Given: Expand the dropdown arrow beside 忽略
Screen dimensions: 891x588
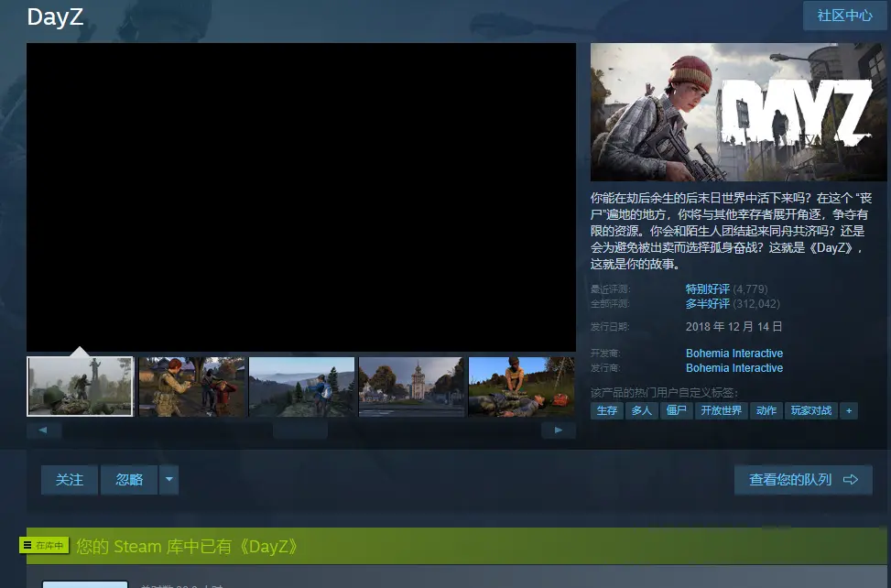Looking at the screenshot, I should pos(168,480).
